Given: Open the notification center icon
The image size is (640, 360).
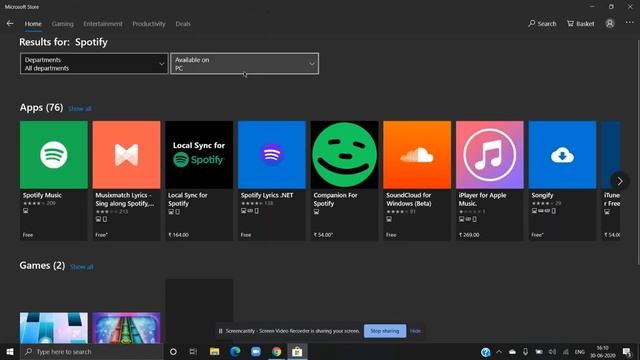Looking at the screenshot, I should pos(627,352).
